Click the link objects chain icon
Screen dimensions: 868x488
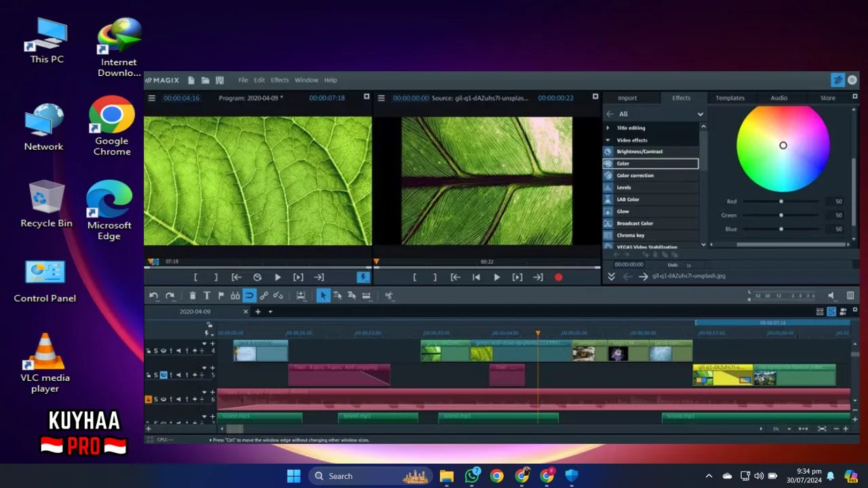(x=264, y=296)
